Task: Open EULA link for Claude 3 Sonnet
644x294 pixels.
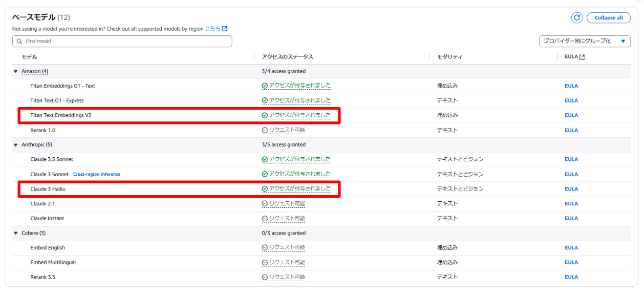Action: [x=571, y=174]
